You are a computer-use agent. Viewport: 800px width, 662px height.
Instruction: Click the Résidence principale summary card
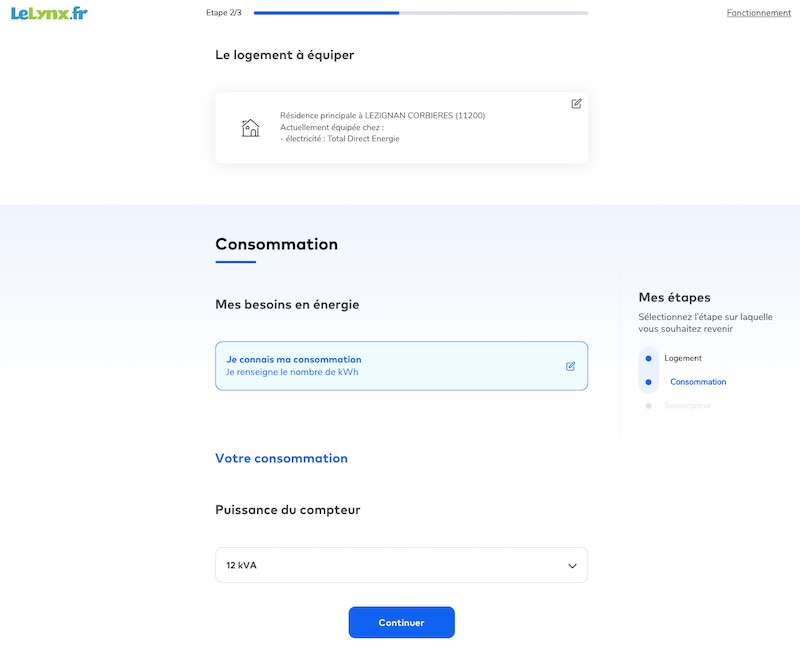402,128
